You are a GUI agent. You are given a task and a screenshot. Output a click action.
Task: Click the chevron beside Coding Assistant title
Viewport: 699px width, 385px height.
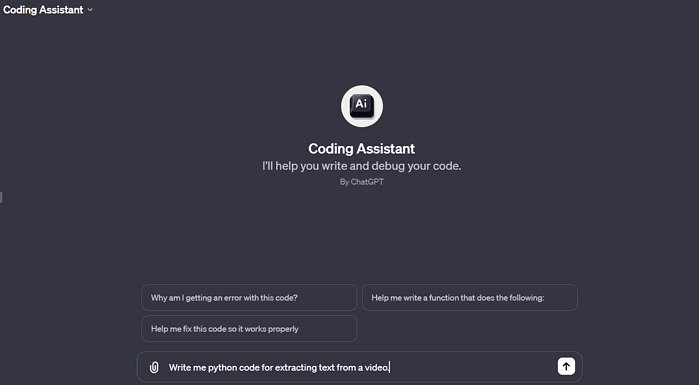(x=90, y=10)
